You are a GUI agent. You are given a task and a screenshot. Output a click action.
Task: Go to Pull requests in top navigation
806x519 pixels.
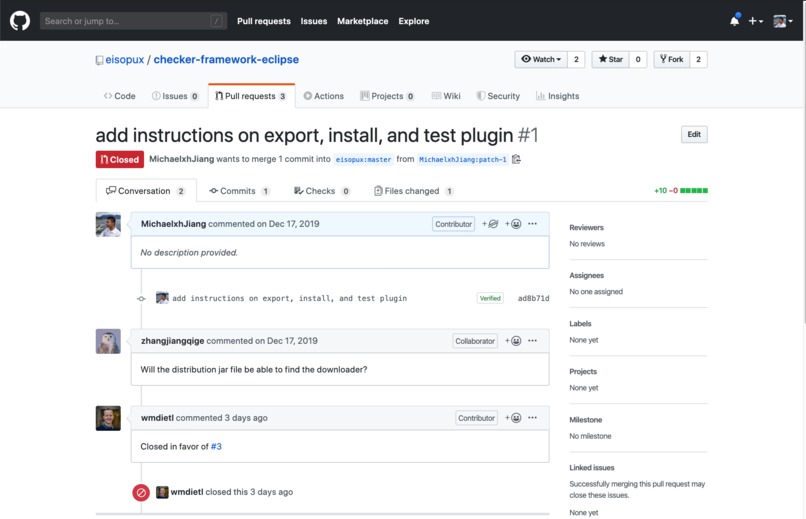pyautogui.click(x=264, y=21)
